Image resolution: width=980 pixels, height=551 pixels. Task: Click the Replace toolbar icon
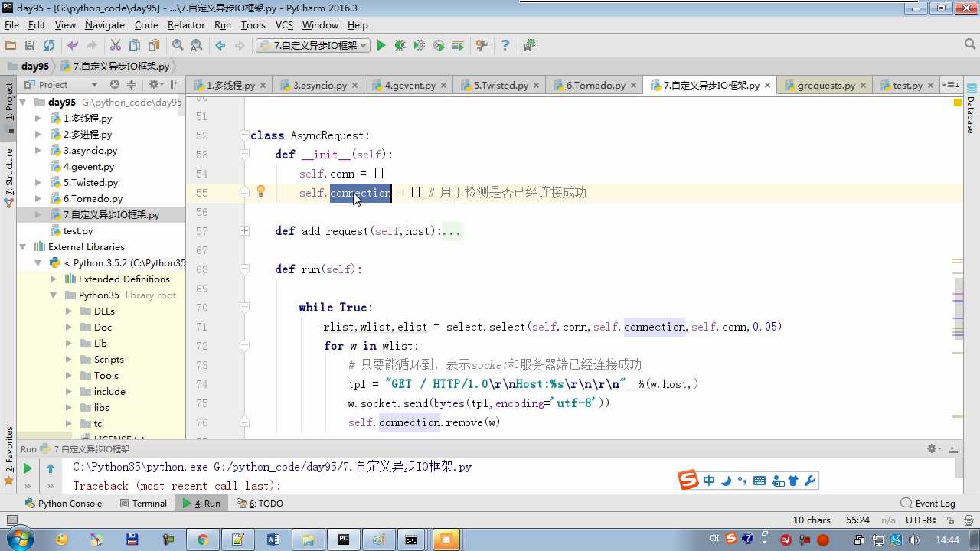[x=197, y=46]
